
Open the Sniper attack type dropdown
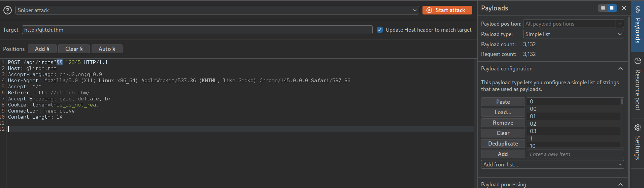pos(217,10)
